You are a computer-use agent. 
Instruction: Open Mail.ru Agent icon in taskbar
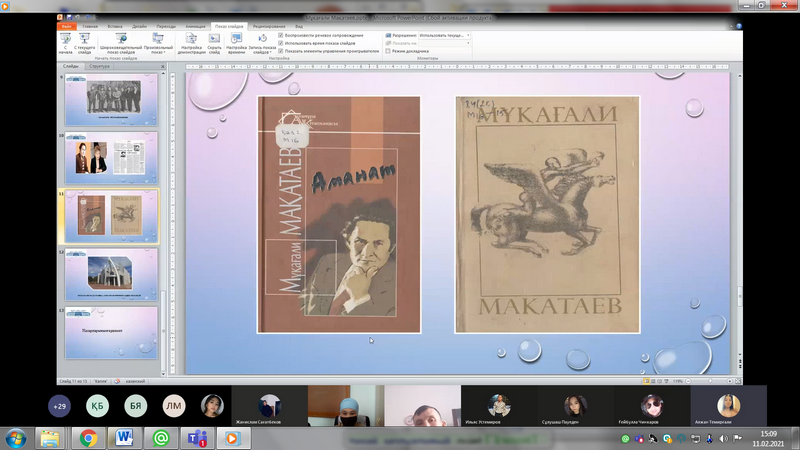coord(161,438)
